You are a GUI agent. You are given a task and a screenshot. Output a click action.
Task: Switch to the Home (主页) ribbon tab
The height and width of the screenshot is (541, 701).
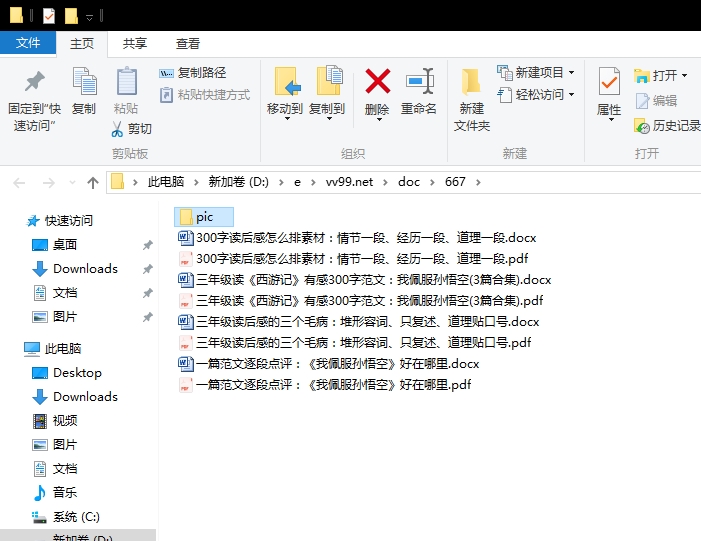[82, 43]
